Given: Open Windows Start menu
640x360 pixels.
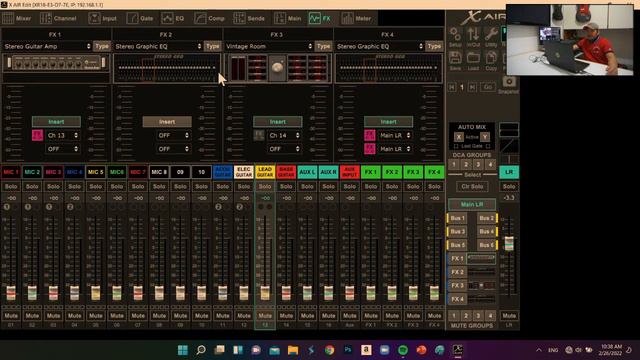Looking at the screenshot, I should [182, 350].
